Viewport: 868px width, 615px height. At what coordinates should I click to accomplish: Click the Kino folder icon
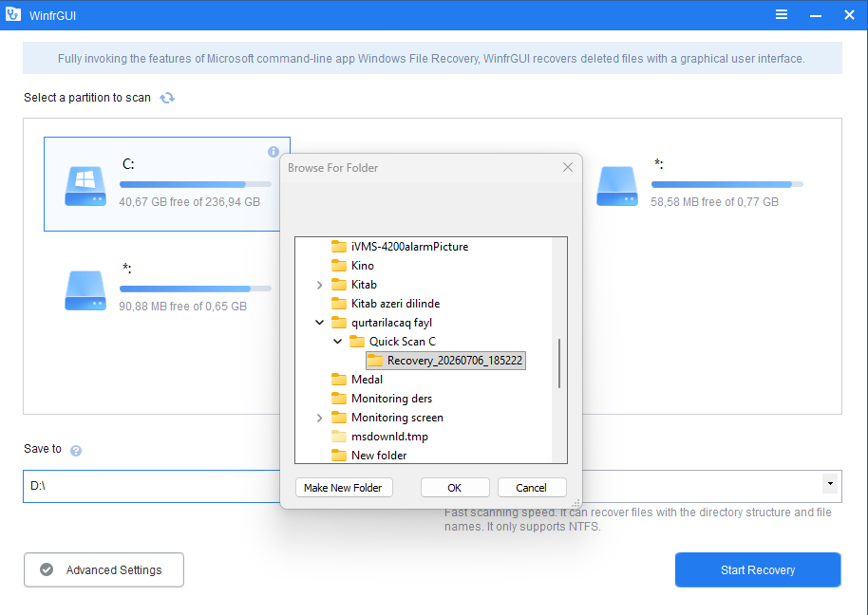pos(339,266)
